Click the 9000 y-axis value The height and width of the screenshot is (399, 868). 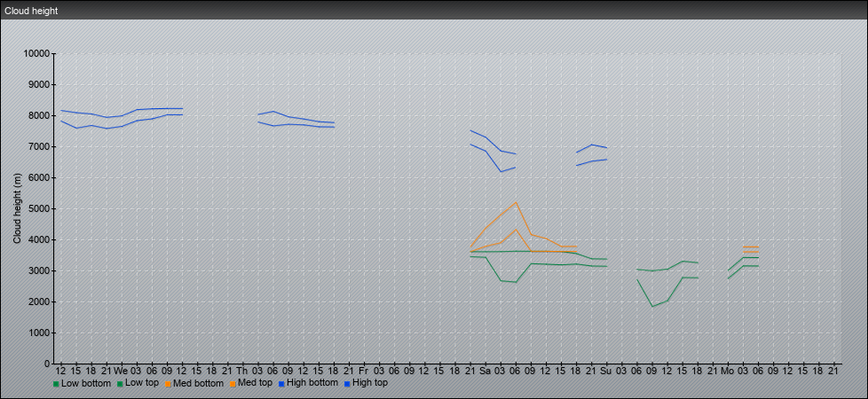click(x=39, y=84)
